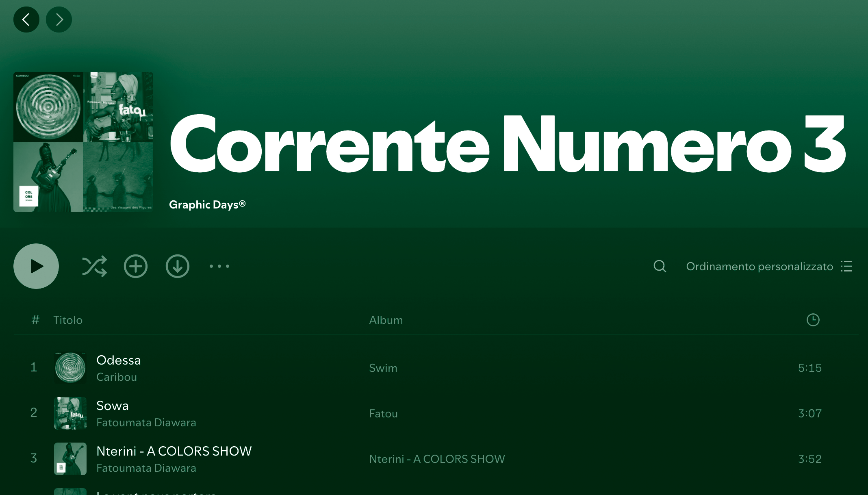Sort by the Titolo column header
Screen dimensions: 868x495
coord(68,320)
